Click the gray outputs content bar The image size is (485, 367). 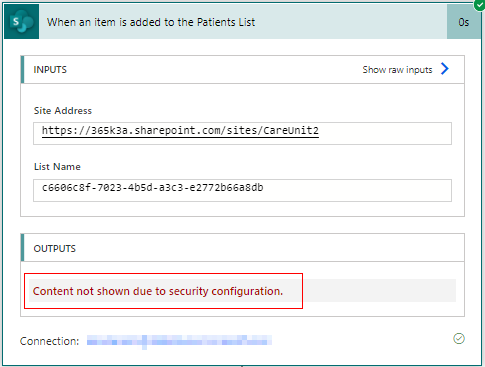[242, 290]
